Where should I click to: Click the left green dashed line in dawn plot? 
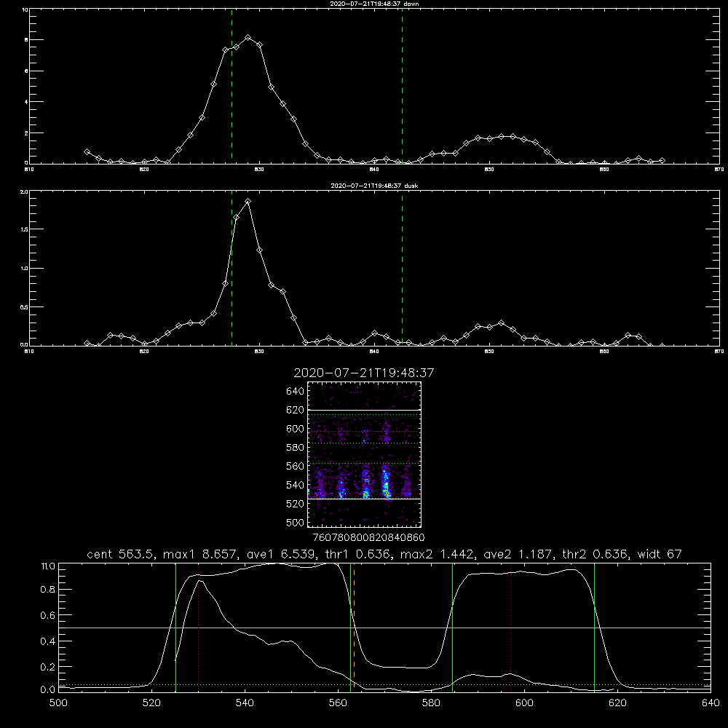(232, 86)
